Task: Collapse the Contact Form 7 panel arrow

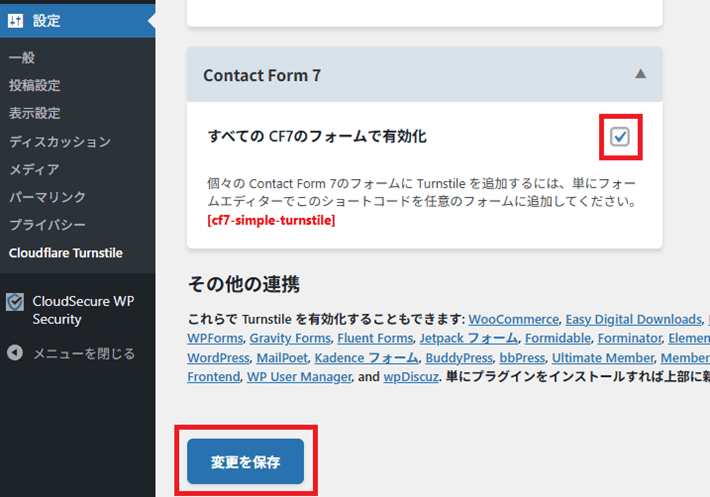Action: tap(640, 74)
